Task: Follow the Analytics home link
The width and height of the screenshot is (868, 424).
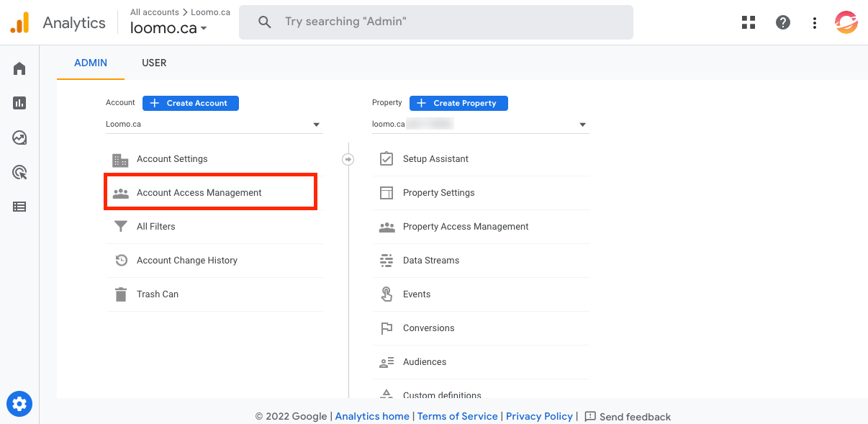Action: click(372, 416)
